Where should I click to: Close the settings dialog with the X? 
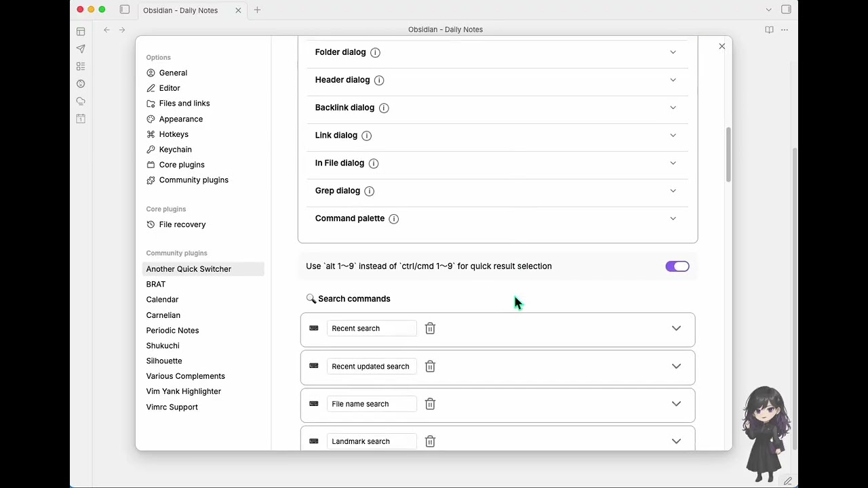pos(722,46)
